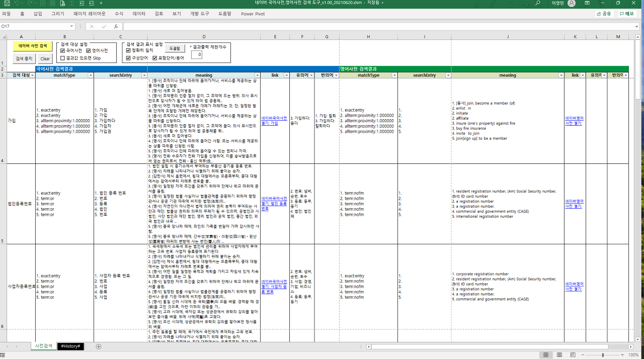
Task: Toggle the 포함단어/용어 checkbox
Action: click(x=155, y=58)
